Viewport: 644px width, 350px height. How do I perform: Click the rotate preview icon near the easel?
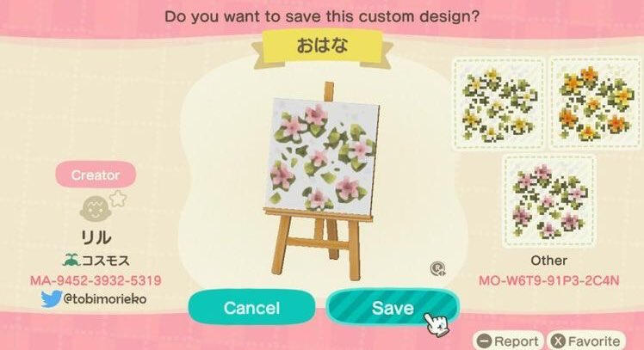tap(437, 269)
